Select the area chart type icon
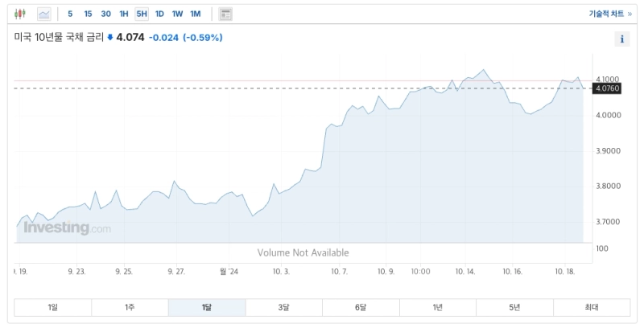644x328 pixels. coord(43,14)
